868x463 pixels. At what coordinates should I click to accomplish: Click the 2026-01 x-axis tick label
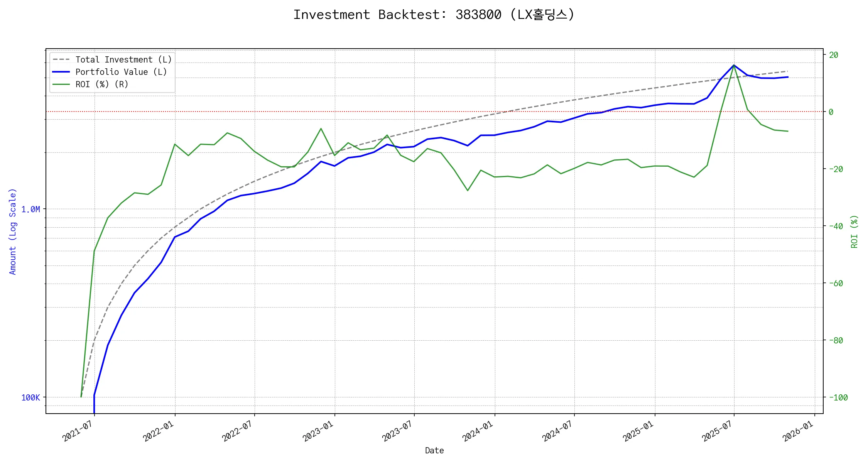coord(798,431)
